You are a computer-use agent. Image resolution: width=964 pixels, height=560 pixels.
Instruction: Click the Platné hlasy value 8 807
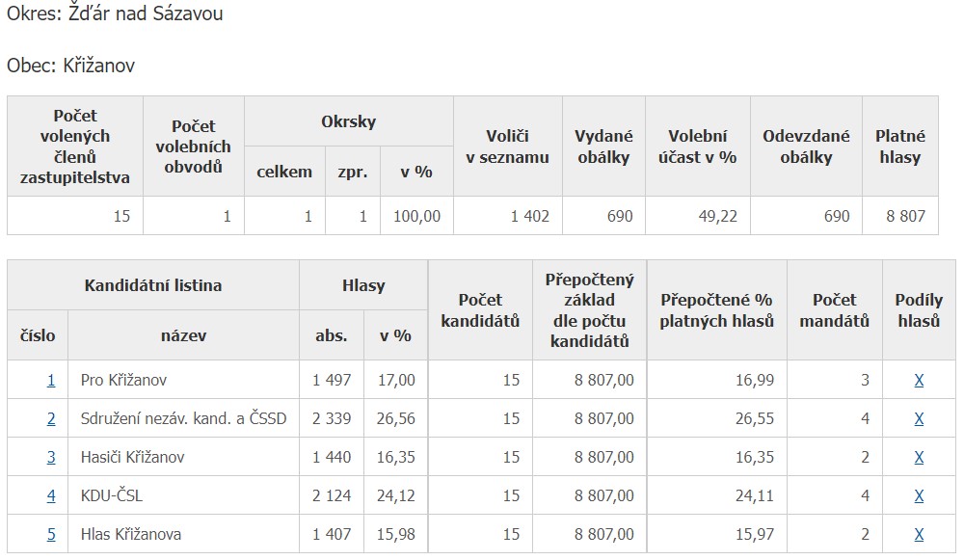905,216
